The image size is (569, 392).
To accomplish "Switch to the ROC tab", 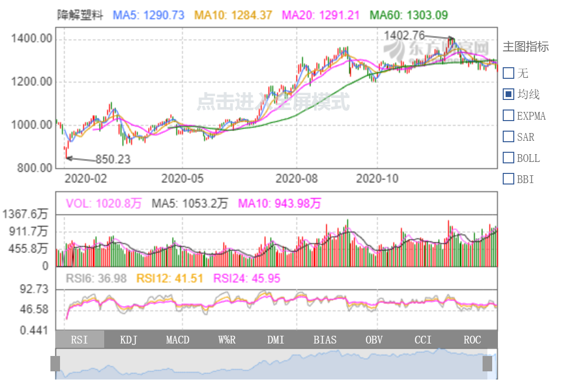I will click(472, 340).
